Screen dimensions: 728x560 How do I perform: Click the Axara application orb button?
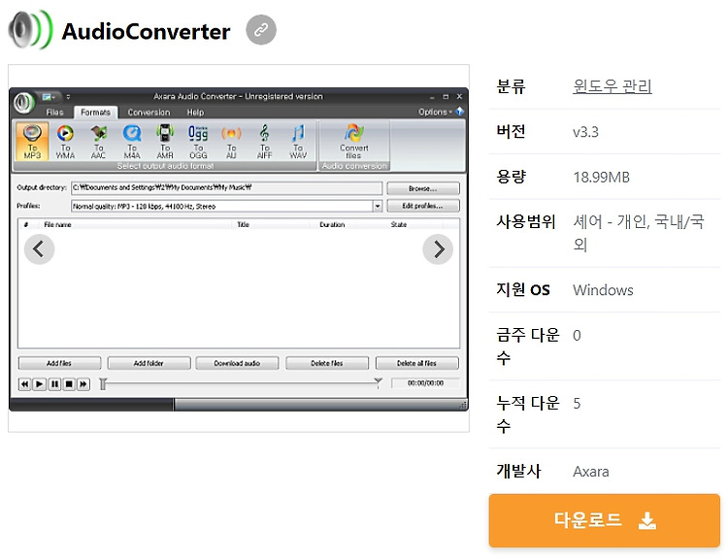tap(23, 103)
